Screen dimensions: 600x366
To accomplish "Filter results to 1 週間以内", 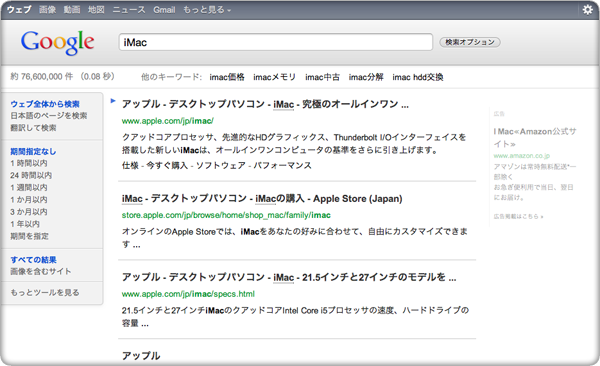I will (29, 188).
